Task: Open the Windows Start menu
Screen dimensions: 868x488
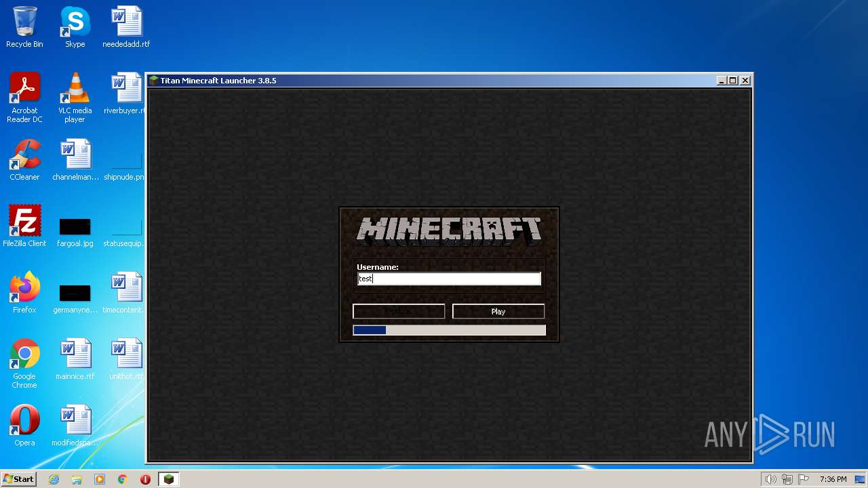Action: 18,479
